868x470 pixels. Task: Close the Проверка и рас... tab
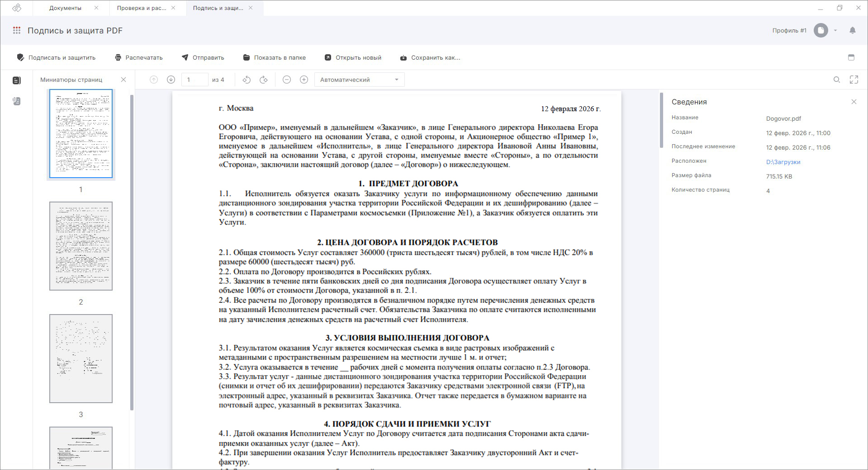pos(173,8)
